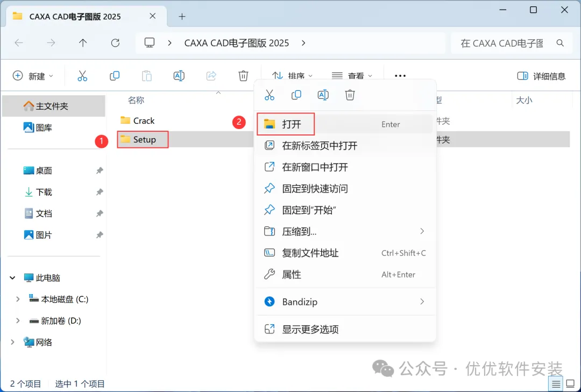Switch to details list view icon in status bar
Image resolution: width=581 pixels, height=392 pixels.
coord(556,384)
